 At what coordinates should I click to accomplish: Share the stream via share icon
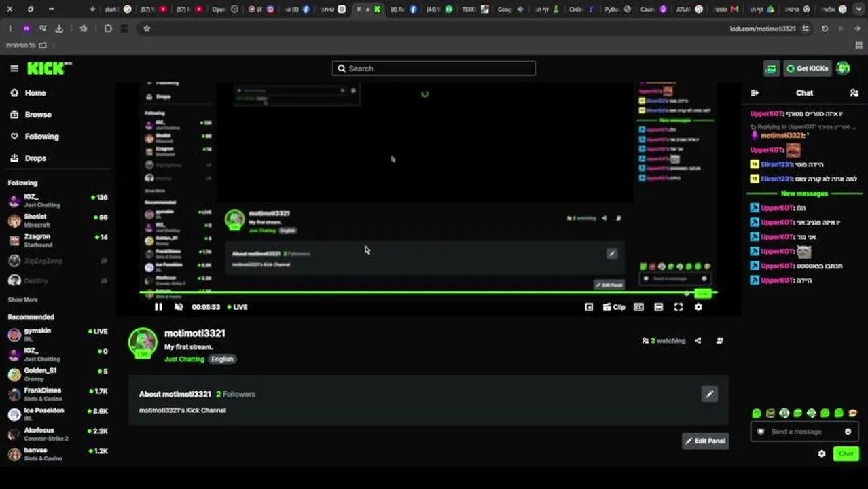pyautogui.click(x=698, y=340)
